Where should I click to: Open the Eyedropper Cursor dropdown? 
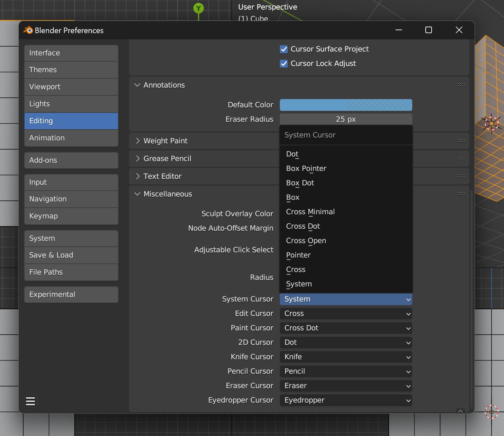(346, 400)
